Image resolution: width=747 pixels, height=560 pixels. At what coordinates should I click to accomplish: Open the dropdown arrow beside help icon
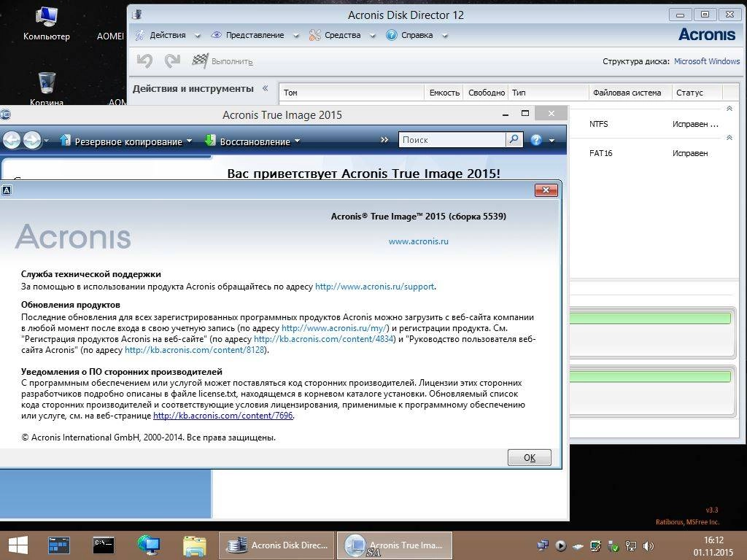click(x=551, y=141)
